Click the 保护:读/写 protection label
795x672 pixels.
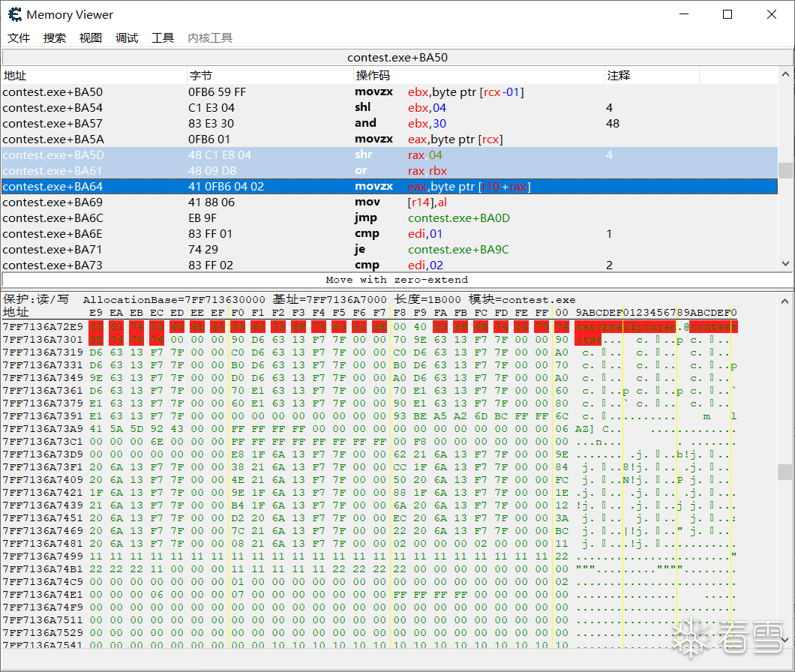point(35,299)
